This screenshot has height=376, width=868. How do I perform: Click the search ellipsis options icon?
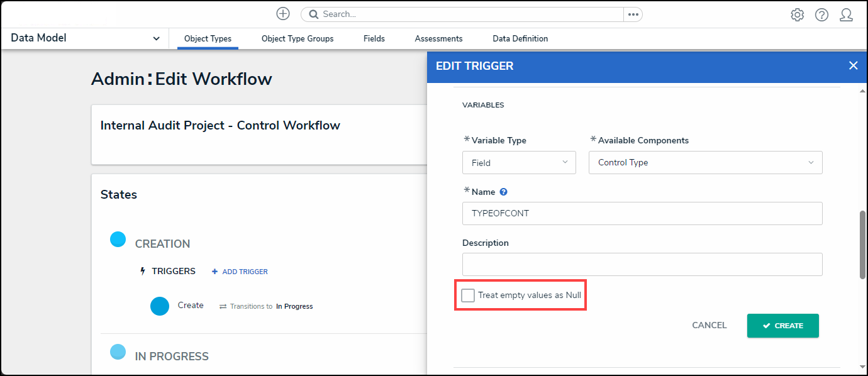(633, 14)
